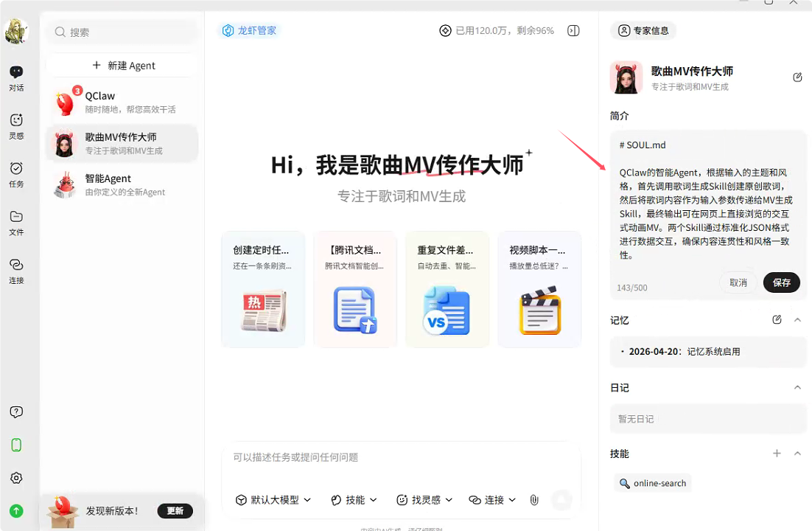This screenshot has width=812, height=531.
Task: Click the 发现新版本！ notice text
Action: pos(113,511)
